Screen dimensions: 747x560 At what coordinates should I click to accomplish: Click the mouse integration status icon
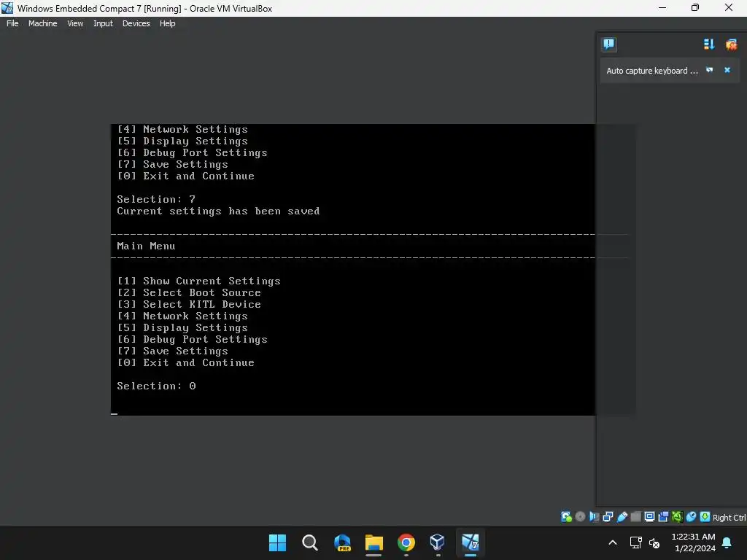691,517
